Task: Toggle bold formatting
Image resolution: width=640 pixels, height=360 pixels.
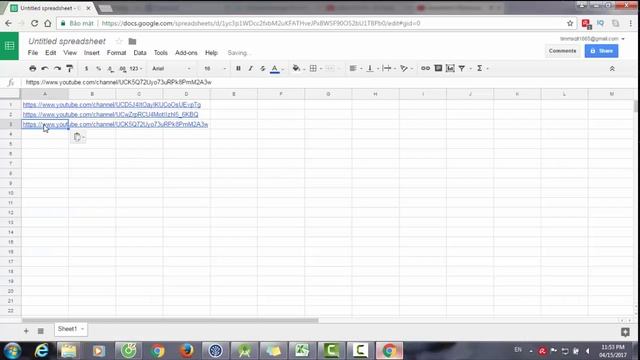Action: pyautogui.click(x=238, y=69)
